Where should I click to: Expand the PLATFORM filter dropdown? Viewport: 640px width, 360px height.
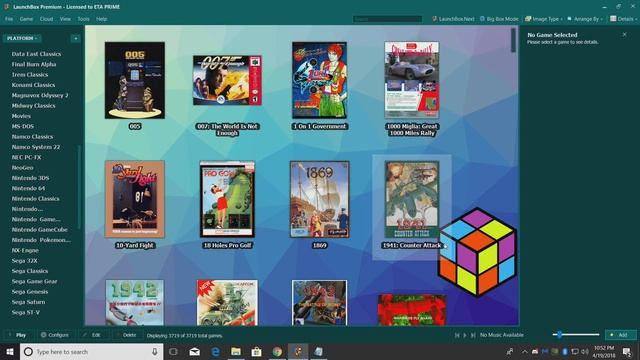[x=22, y=38]
